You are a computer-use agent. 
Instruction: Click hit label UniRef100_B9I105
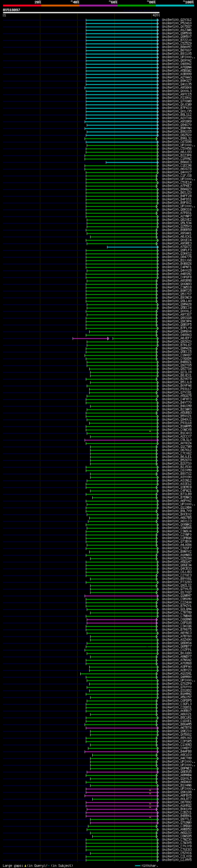tap(177, 54)
